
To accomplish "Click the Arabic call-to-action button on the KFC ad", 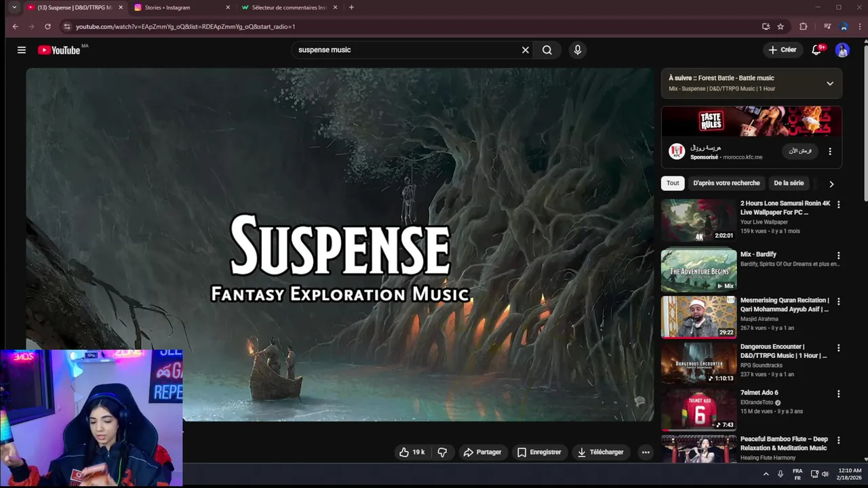I will pyautogui.click(x=800, y=151).
